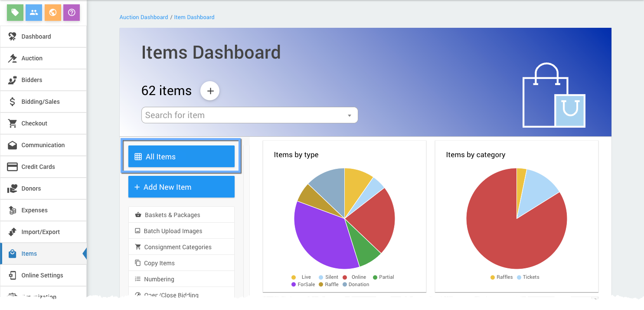The width and height of the screenshot is (644, 310).
Task: Open the purple help question mark icon
Action: point(72,13)
